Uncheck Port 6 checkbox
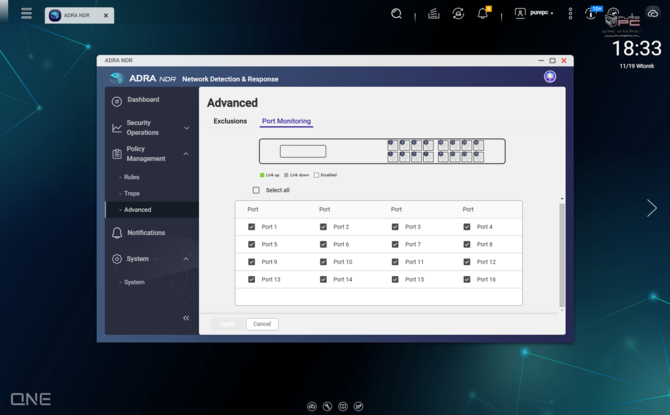 coord(323,244)
